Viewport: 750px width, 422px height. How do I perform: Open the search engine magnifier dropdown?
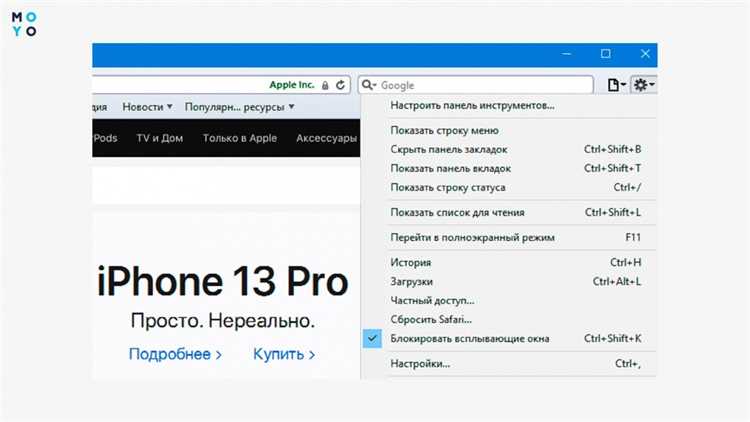(369, 85)
